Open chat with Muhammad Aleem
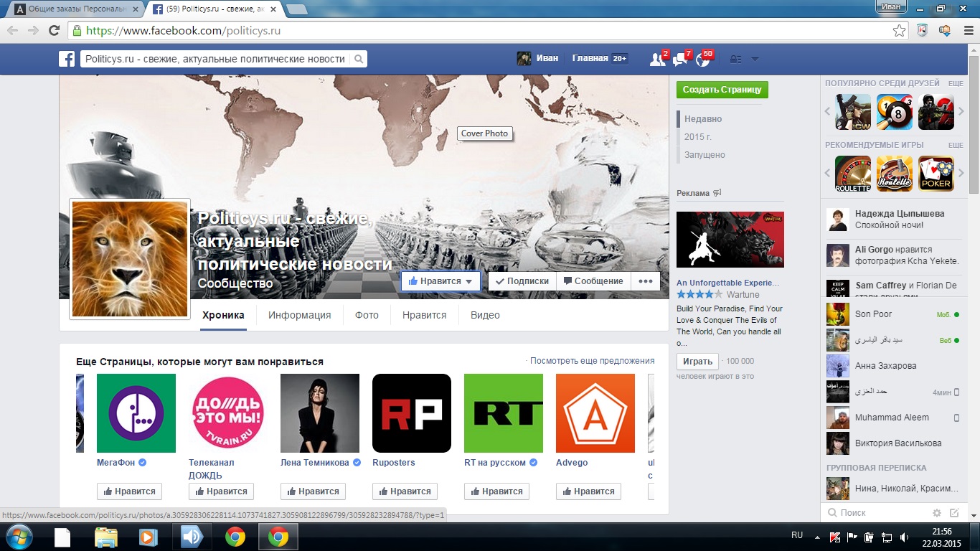The width and height of the screenshot is (980, 551). 892,418
